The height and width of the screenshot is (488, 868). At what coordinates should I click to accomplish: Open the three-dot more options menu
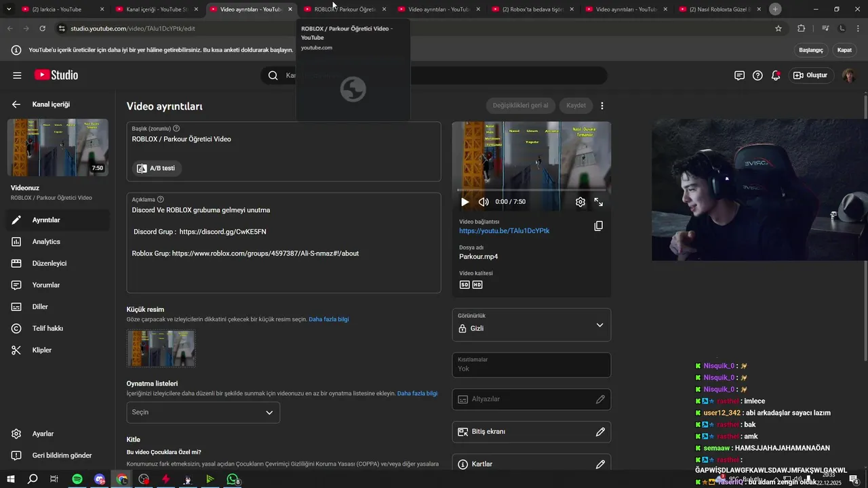[x=602, y=106]
